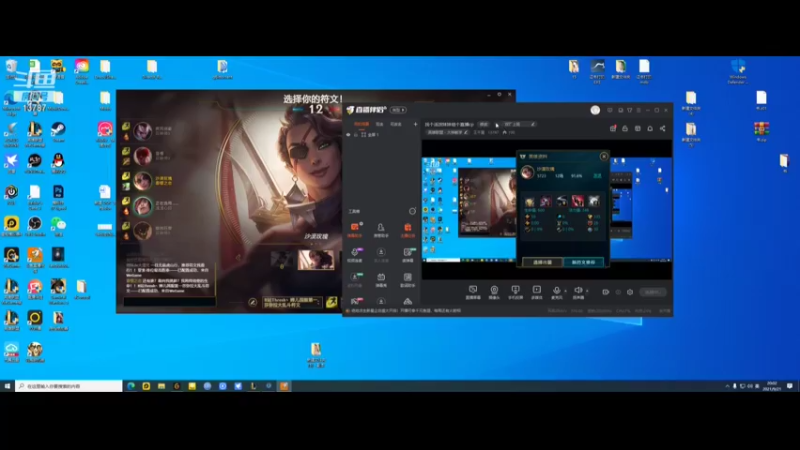
Task: Click the start broadcast button
Action: pyautogui.click(x=652, y=292)
